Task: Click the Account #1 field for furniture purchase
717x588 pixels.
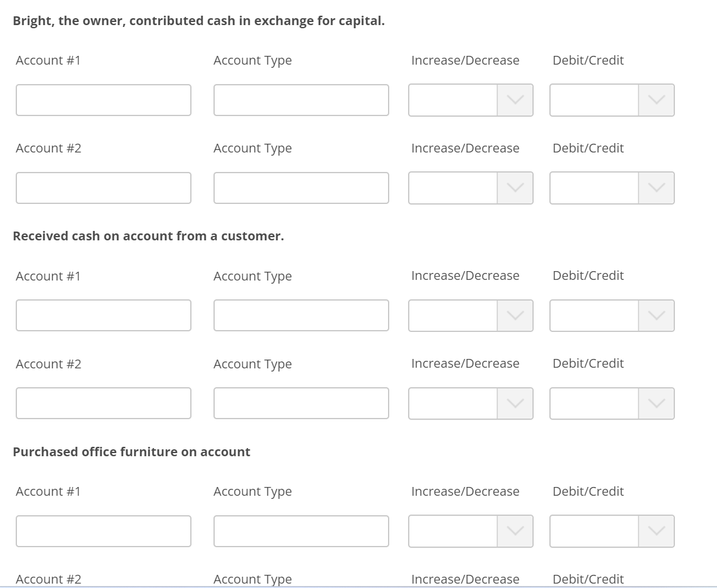Action: [104, 531]
